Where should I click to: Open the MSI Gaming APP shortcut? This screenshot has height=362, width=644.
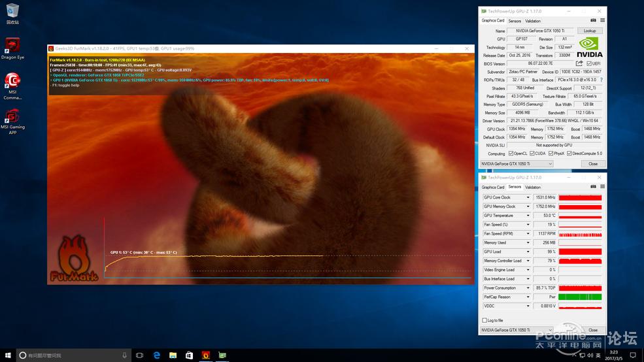[x=12, y=118]
